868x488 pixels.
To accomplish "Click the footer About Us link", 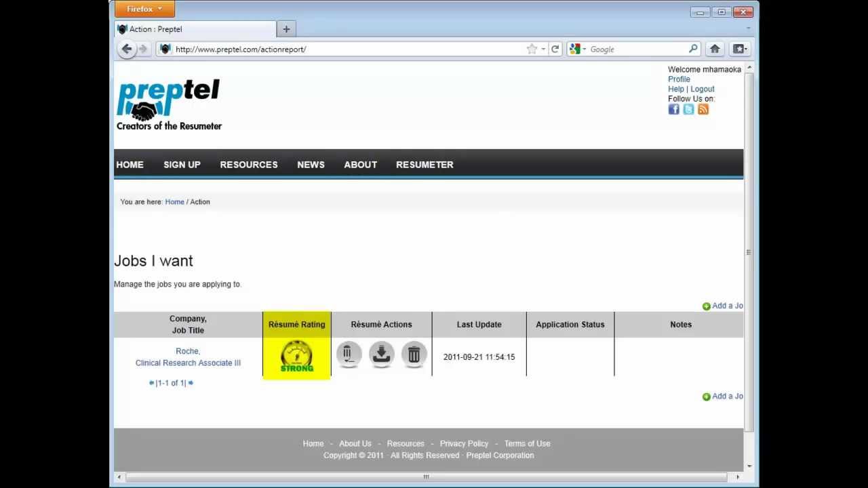I will (355, 443).
